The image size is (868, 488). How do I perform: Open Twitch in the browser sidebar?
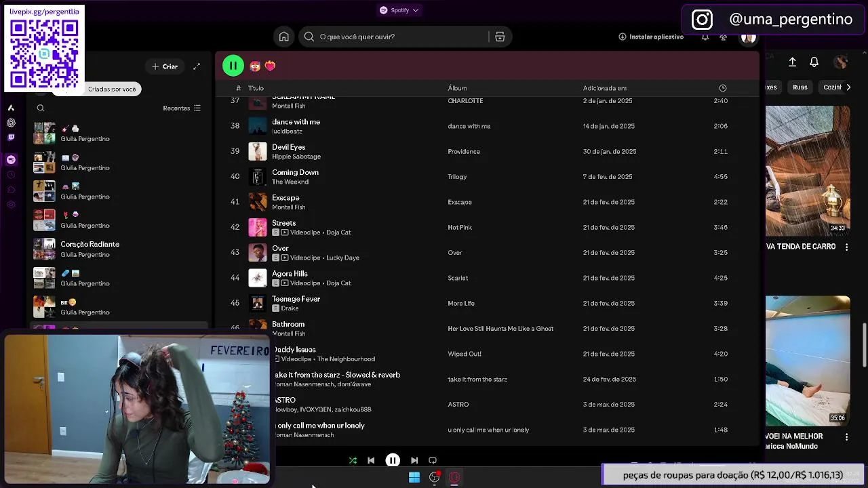(11, 138)
